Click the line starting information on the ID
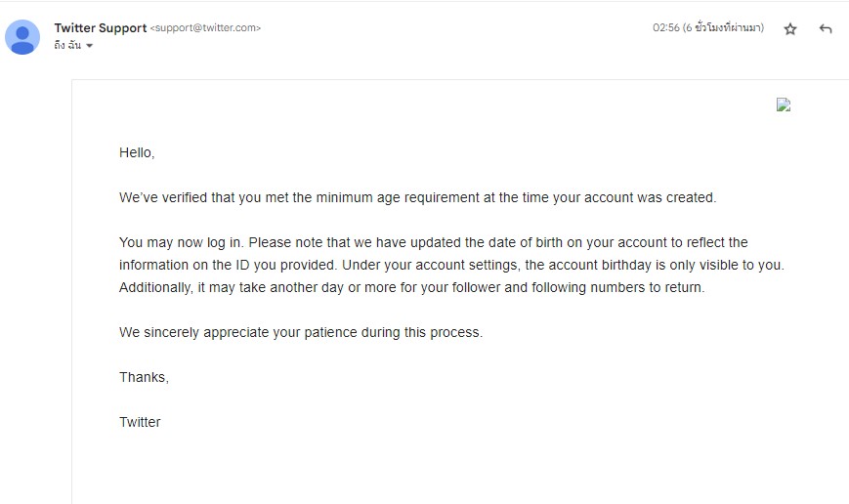 (x=451, y=265)
